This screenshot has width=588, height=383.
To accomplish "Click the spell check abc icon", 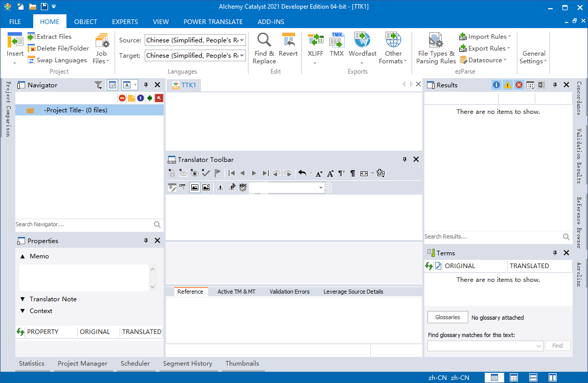I will coord(243,187).
